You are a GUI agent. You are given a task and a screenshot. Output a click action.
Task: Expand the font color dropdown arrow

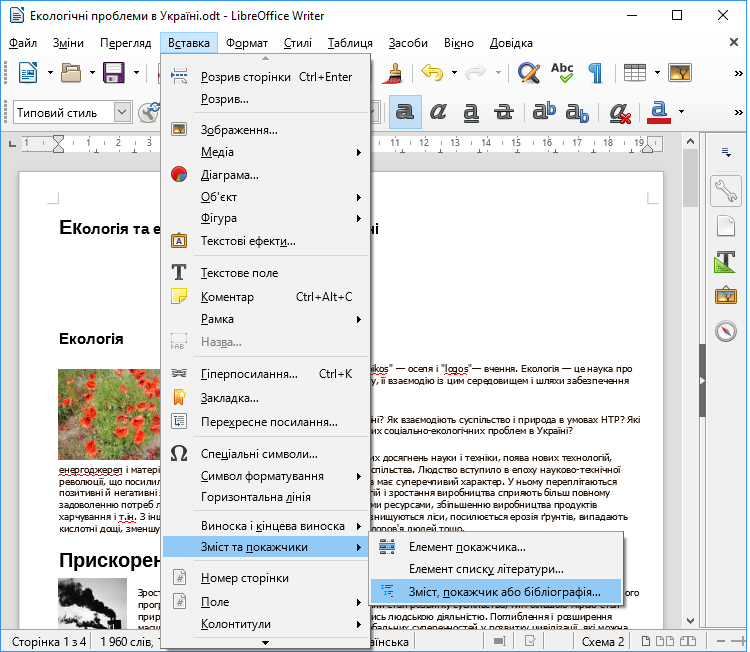click(x=681, y=113)
